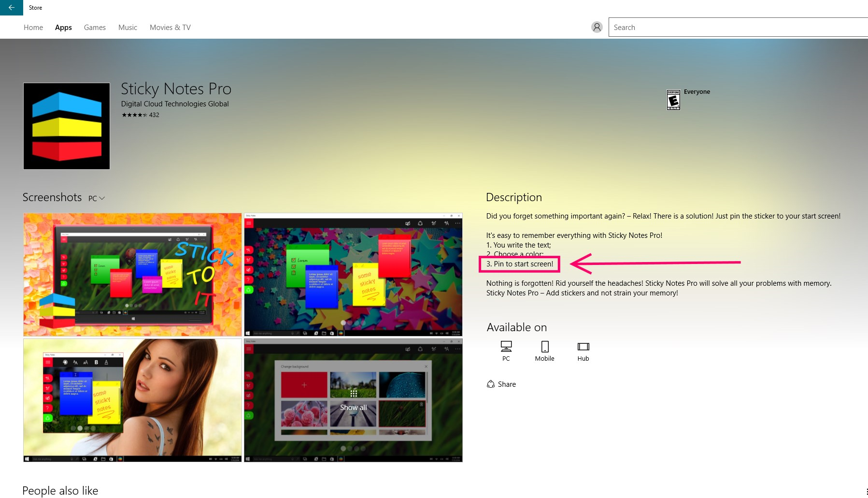Open the 'Stick to it' tablet screenshot
The width and height of the screenshot is (868, 498).
click(x=132, y=275)
